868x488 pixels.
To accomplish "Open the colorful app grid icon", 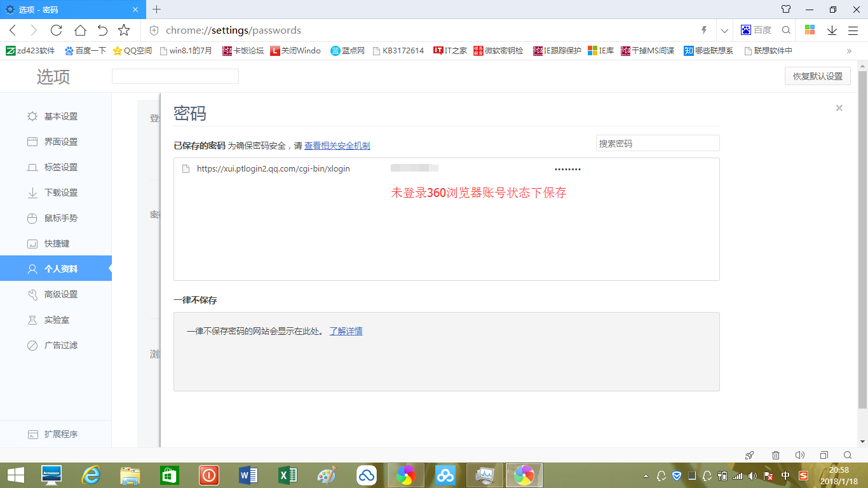I will click(810, 29).
